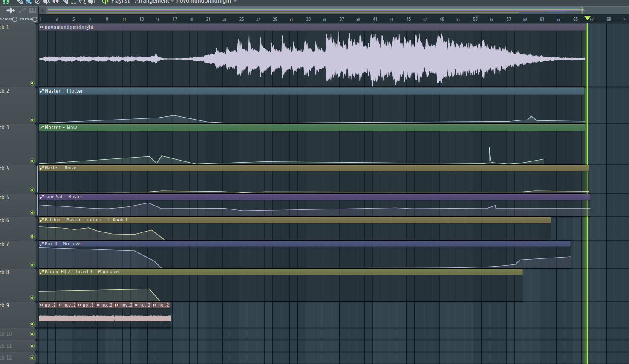Select the marquee selection tool
Viewport: 629px width, 364px height.
73,2
